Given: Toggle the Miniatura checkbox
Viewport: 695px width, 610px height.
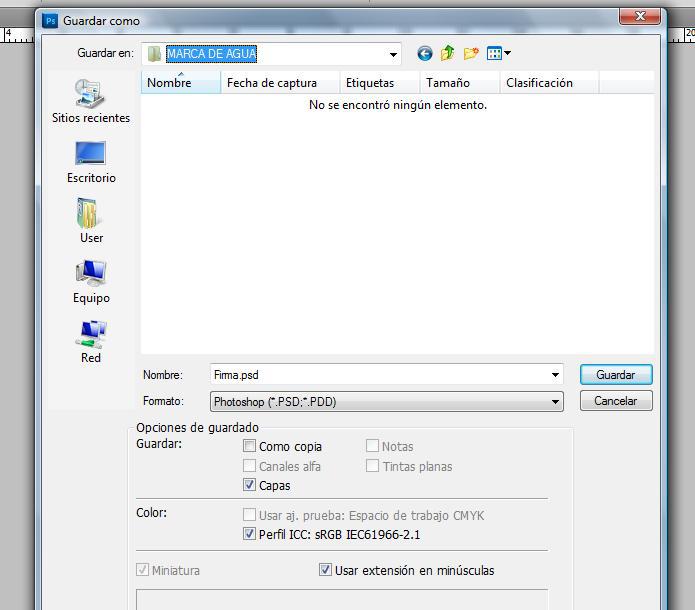Looking at the screenshot, I should [142, 569].
